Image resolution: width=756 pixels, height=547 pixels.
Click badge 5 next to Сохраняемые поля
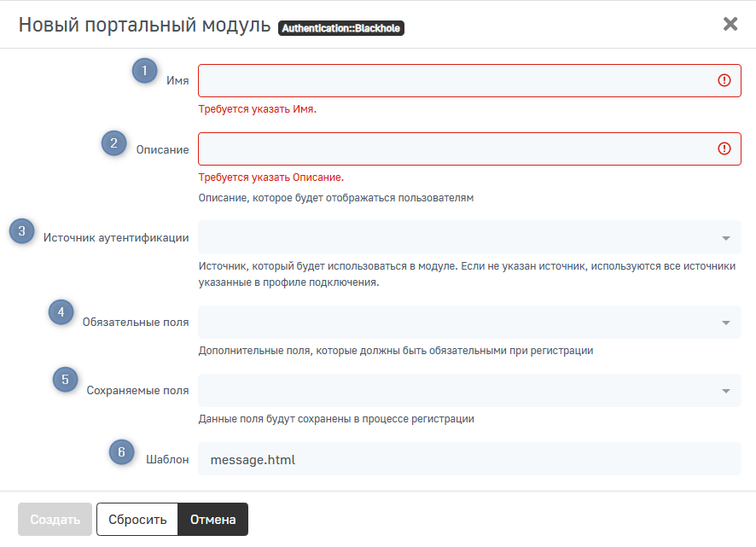(x=66, y=380)
